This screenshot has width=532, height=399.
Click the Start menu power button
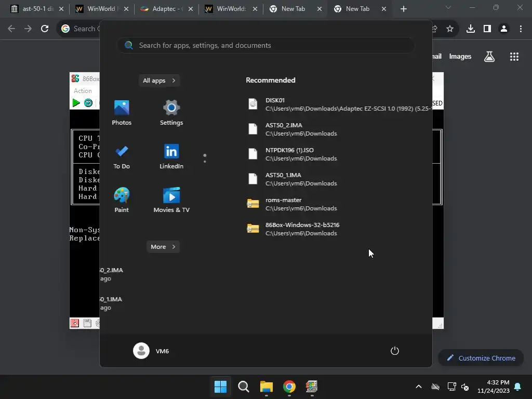(395, 351)
